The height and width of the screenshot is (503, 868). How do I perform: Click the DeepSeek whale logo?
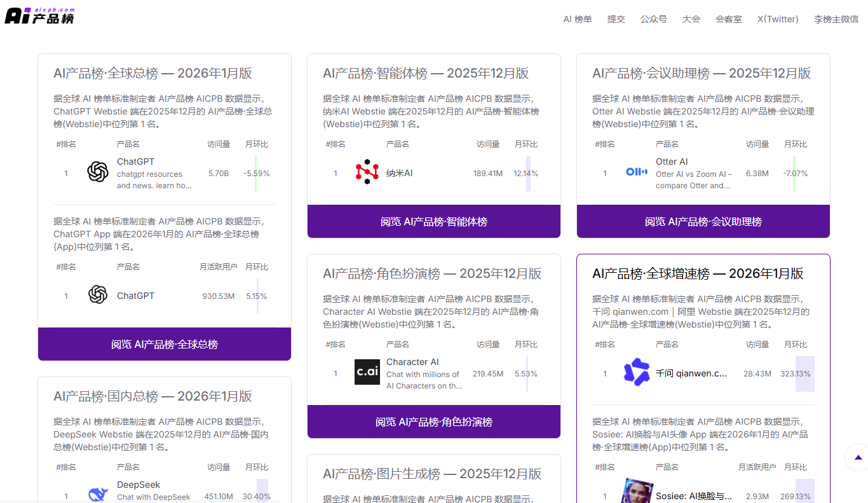98,493
